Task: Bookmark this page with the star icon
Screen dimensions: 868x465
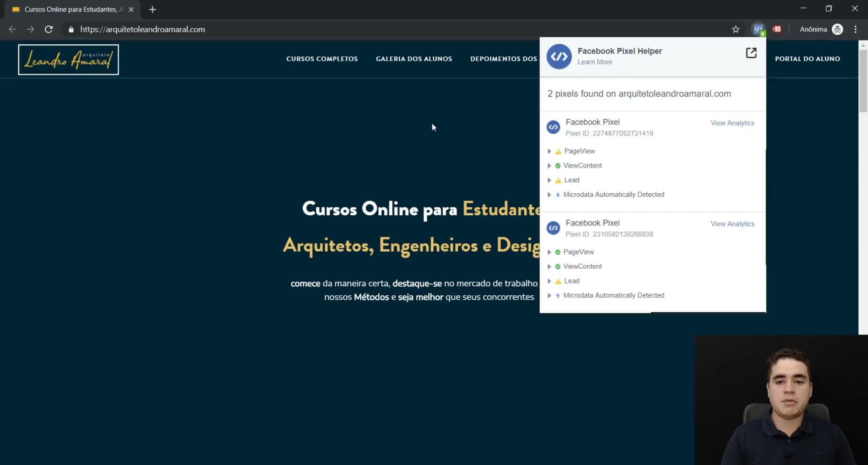Action: [735, 29]
